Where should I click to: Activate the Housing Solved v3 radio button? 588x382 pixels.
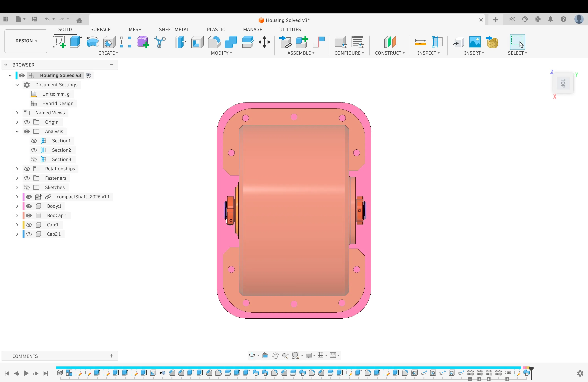[x=88, y=75]
